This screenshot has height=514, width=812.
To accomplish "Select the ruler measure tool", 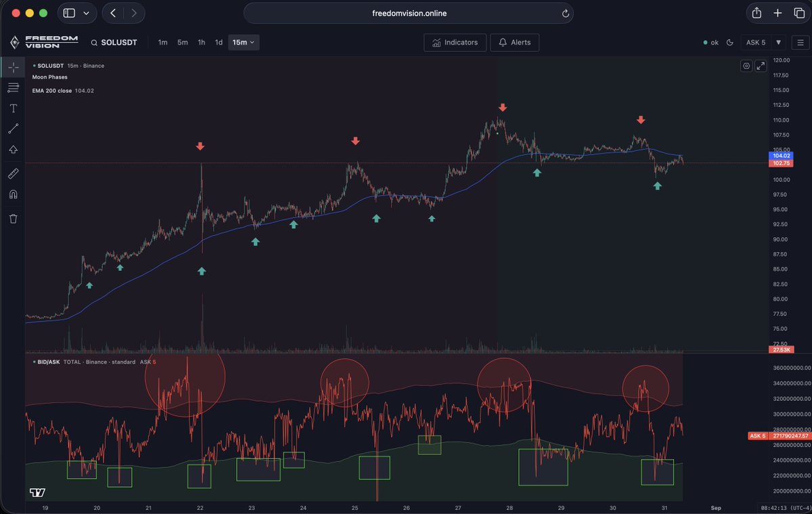I will (13, 174).
